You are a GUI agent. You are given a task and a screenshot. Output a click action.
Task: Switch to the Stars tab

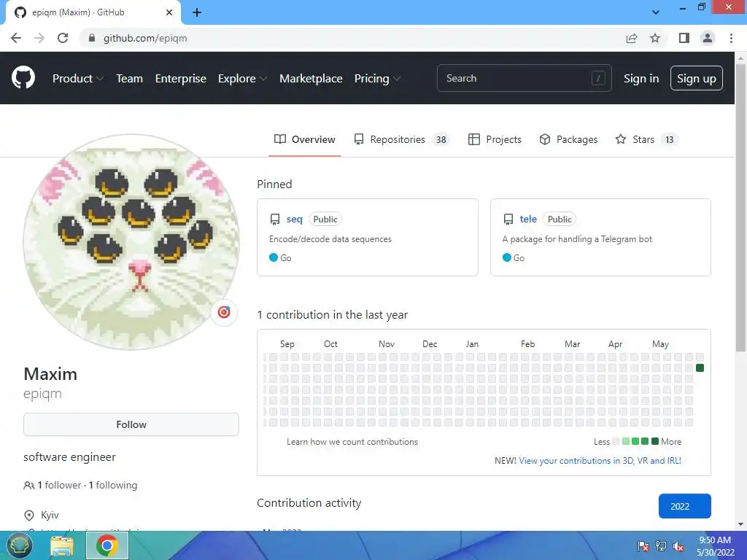tap(646, 139)
